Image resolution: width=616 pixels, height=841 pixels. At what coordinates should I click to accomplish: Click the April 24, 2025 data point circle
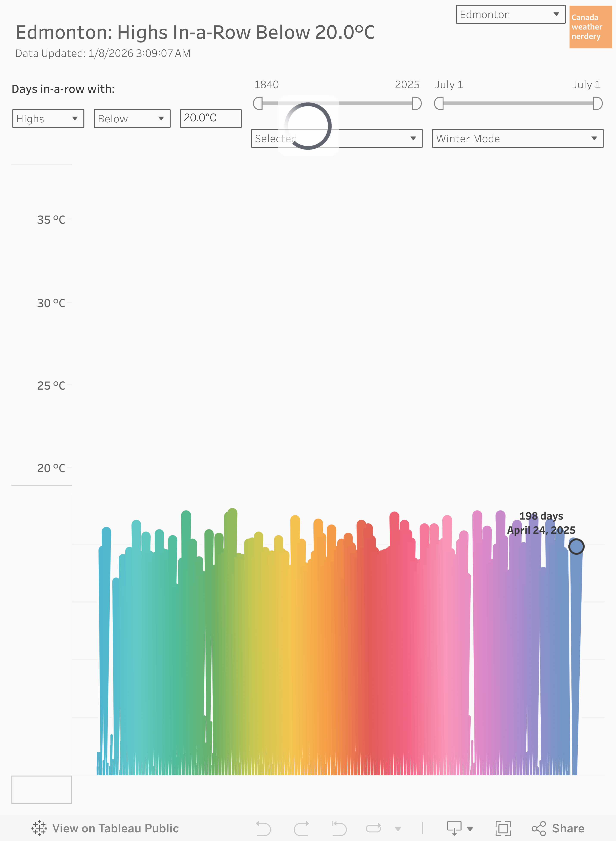576,547
